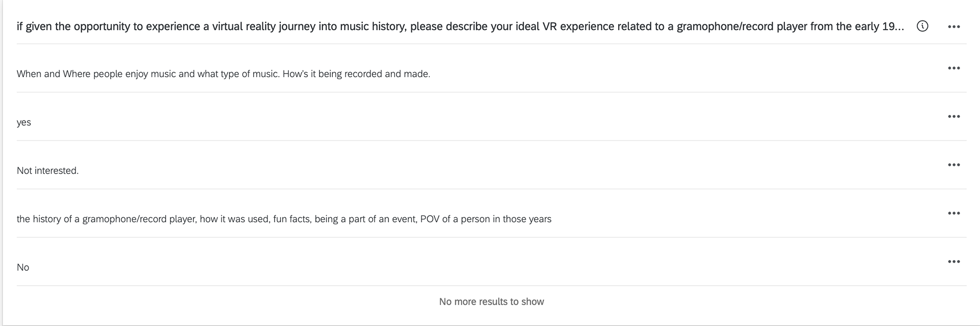Select the response 'When and Where people enjoy music'
Image resolution: width=980 pixels, height=326 pixels.
coord(223,74)
